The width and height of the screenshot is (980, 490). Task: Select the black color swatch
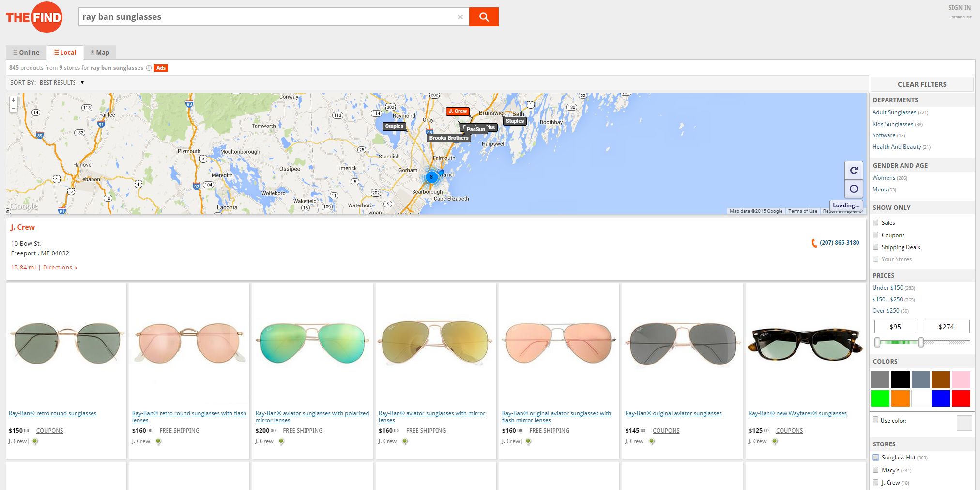click(x=900, y=379)
